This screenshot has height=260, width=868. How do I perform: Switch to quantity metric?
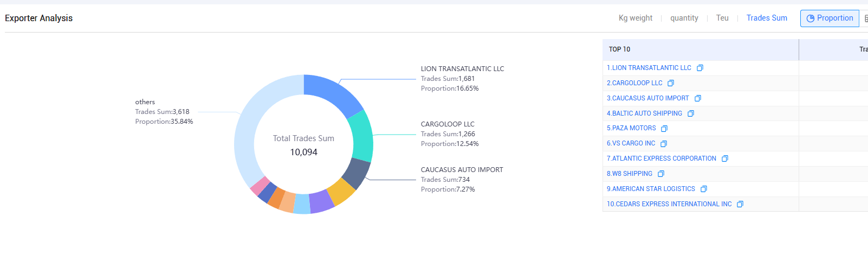(684, 18)
